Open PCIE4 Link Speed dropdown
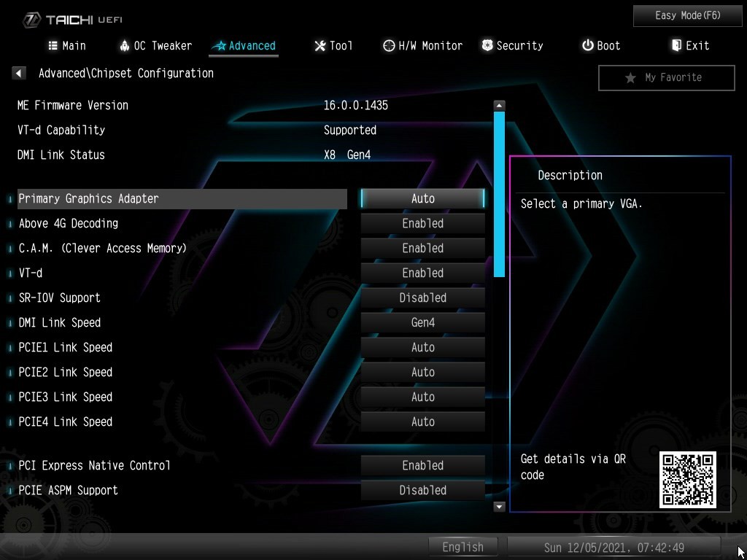 pyautogui.click(x=422, y=421)
